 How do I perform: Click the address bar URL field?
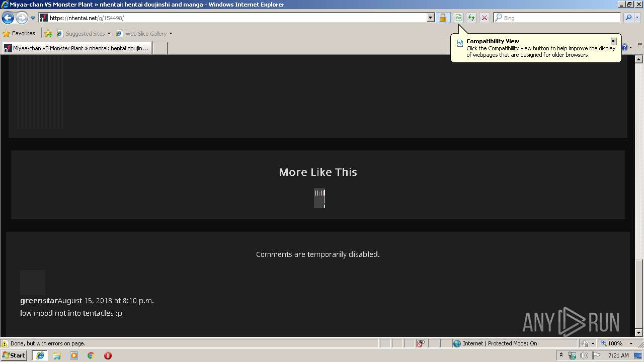coord(237,18)
